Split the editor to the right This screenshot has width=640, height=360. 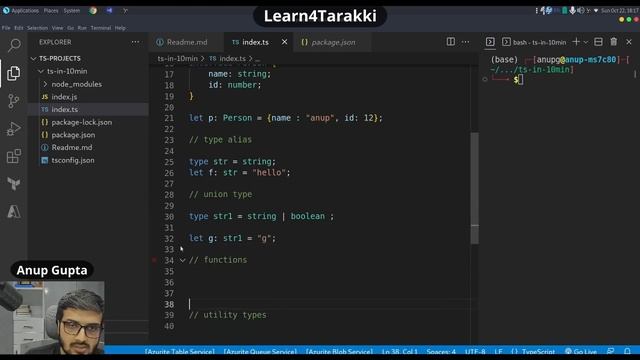click(x=451, y=42)
